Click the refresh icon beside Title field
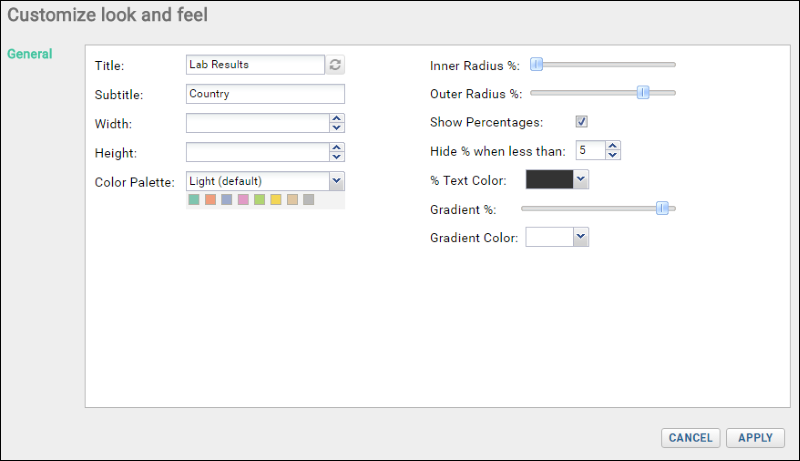The height and width of the screenshot is (461, 800). [335, 65]
